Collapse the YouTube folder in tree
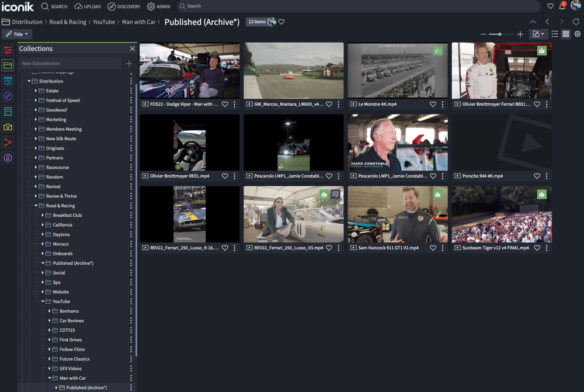 pyautogui.click(x=43, y=301)
